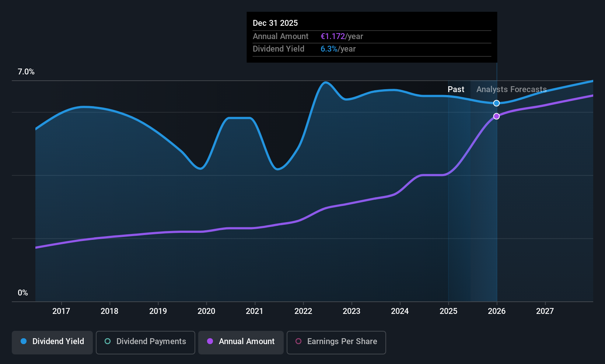The height and width of the screenshot is (364, 605).
Task: Click the pink Earnings Per Share circle icon
Action: tap(298, 341)
